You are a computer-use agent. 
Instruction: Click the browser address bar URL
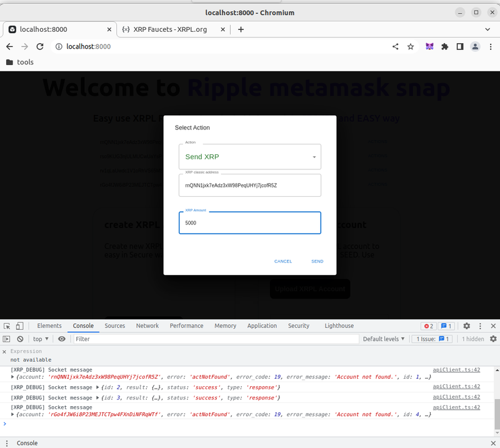point(89,47)
